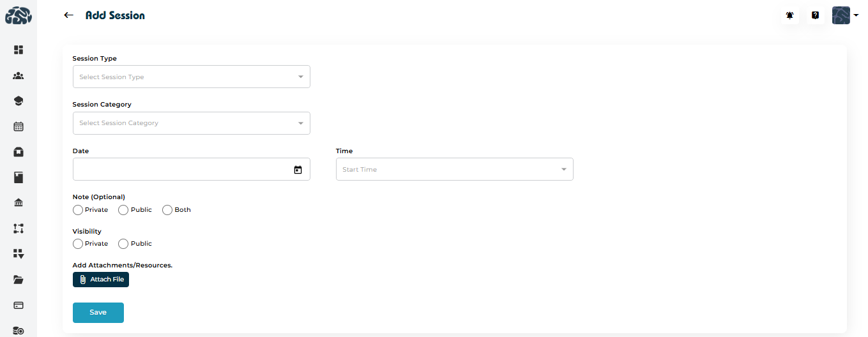Click the bank building sidebar icon
The height and width of the screenshot is (337, 868).
(x=19, y=203)
